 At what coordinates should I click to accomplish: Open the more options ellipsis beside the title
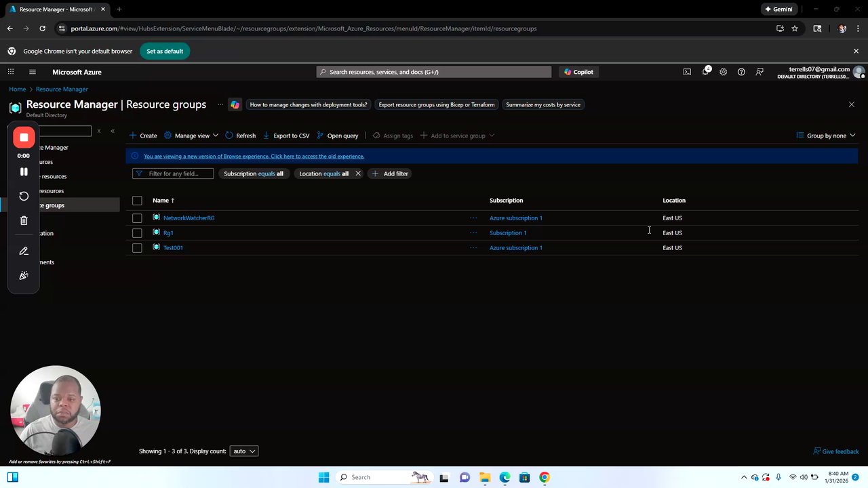(x=220, y=104)
